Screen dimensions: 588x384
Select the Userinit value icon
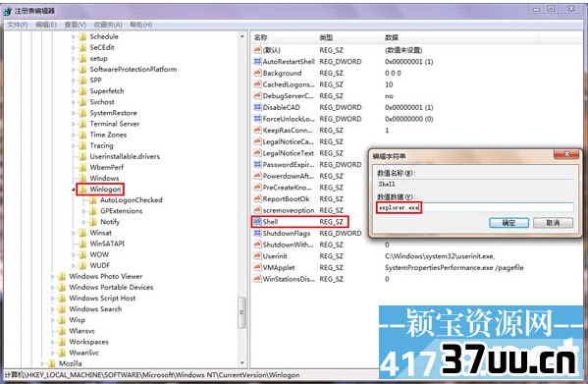(x=257, y=256)
